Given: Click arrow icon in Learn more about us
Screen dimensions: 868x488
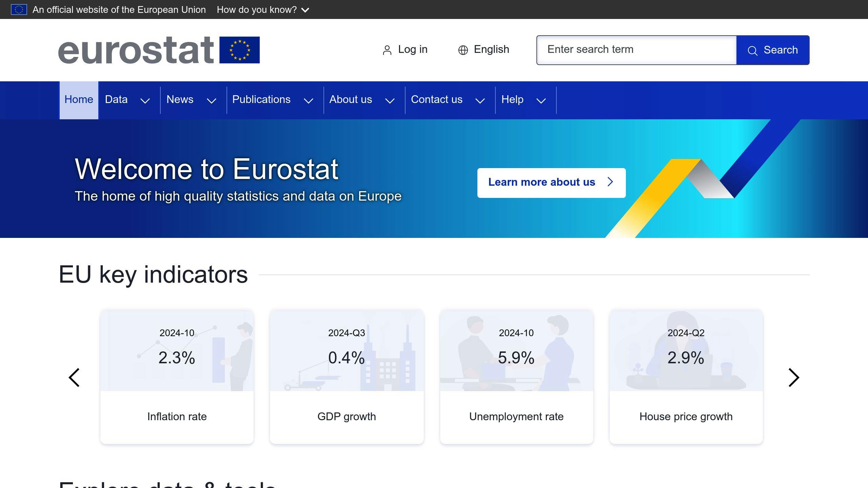Looking at the screenshot, I should click(x=610, y=182).
